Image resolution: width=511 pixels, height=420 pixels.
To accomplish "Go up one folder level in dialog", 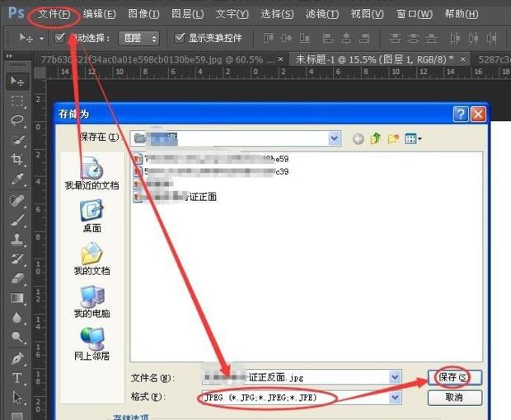I will coord(376,139).
